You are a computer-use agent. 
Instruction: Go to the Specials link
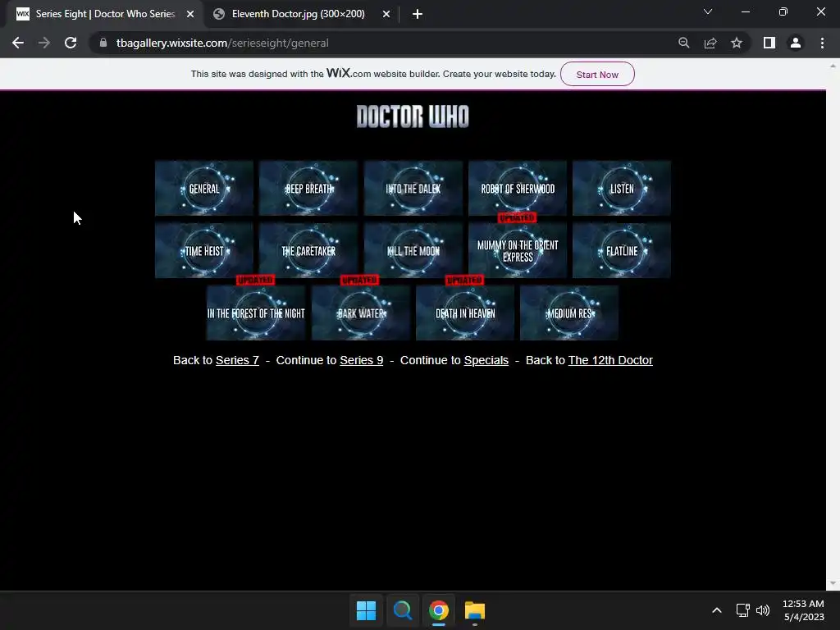(486, 360)
